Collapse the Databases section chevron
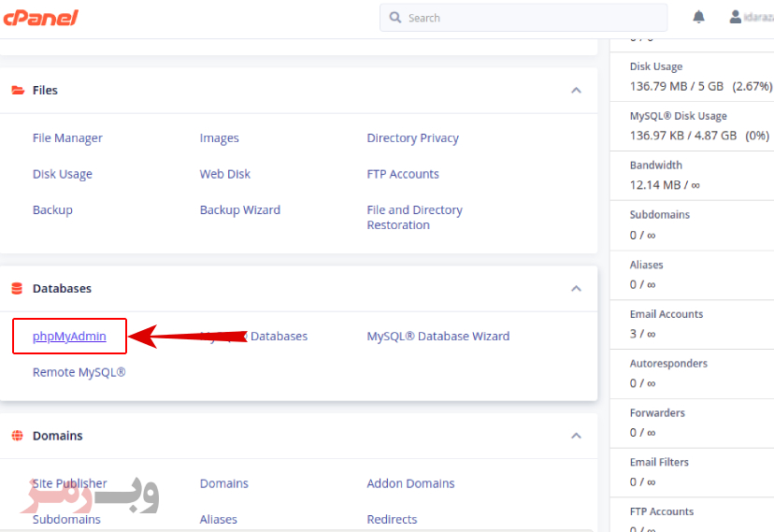Screen dimensions: 774x532 click(x=576, y=289)
